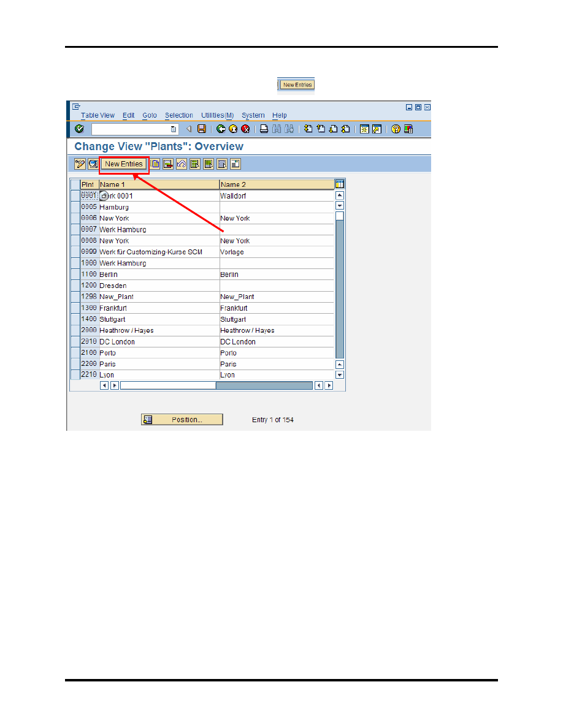Click the green checkmark Enter icon
563x728 pixels.
coord(79,129)
